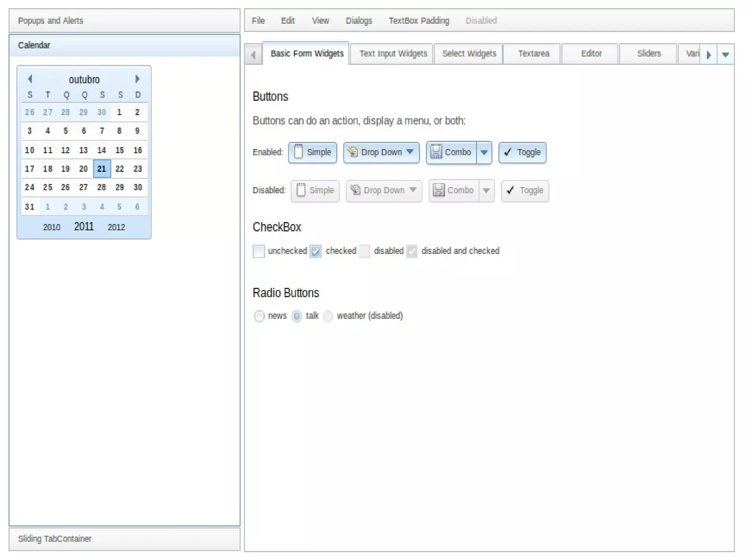The image size is (747, 560).
Task: Go to previous month in calendar
Action: pos(30,79)
